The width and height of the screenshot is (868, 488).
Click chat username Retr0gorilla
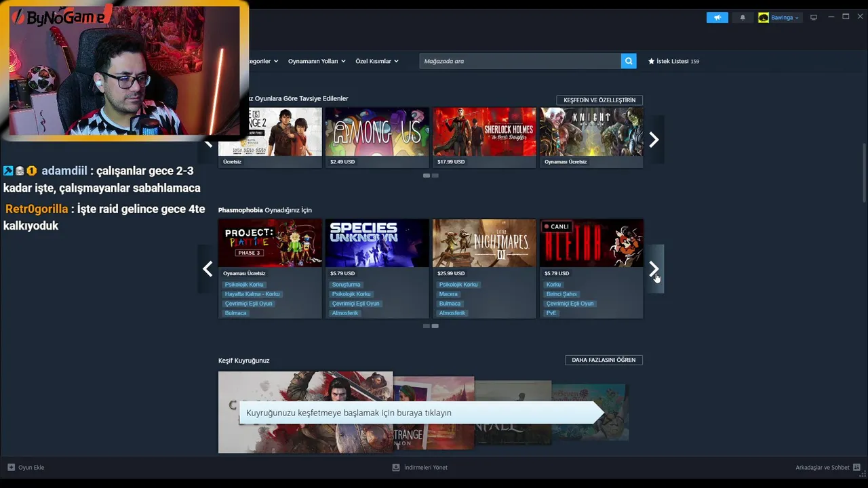point(37,209)
